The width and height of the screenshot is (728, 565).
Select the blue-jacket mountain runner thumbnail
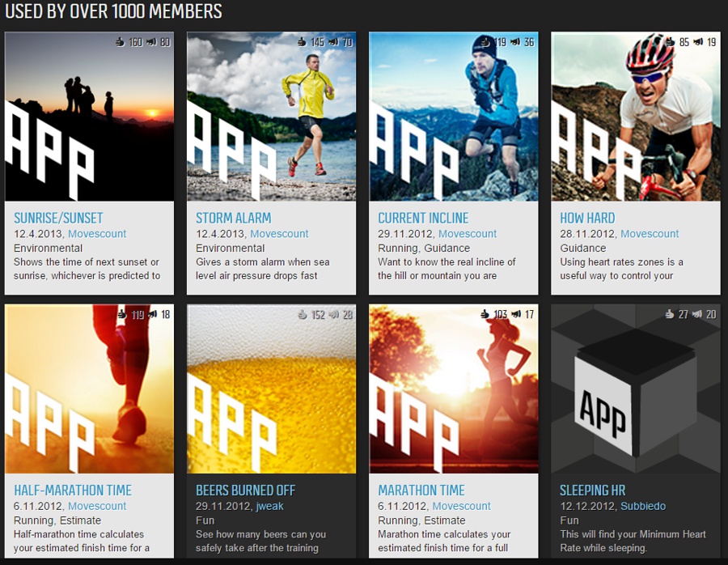(454, 117)
